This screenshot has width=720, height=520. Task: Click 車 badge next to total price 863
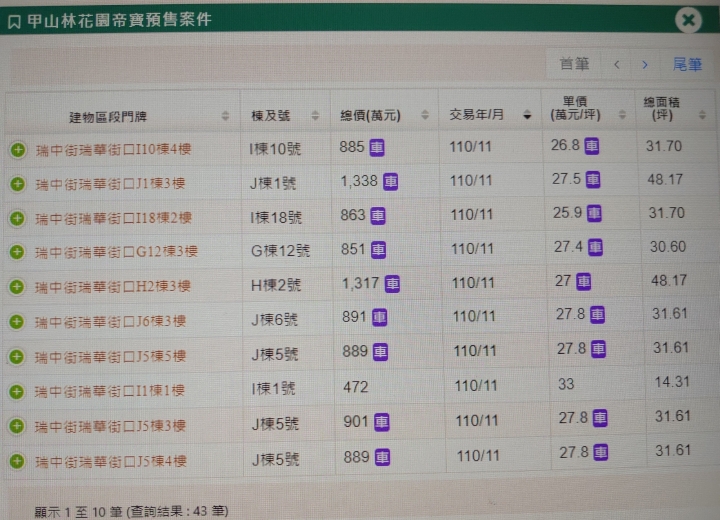[378, 215]
